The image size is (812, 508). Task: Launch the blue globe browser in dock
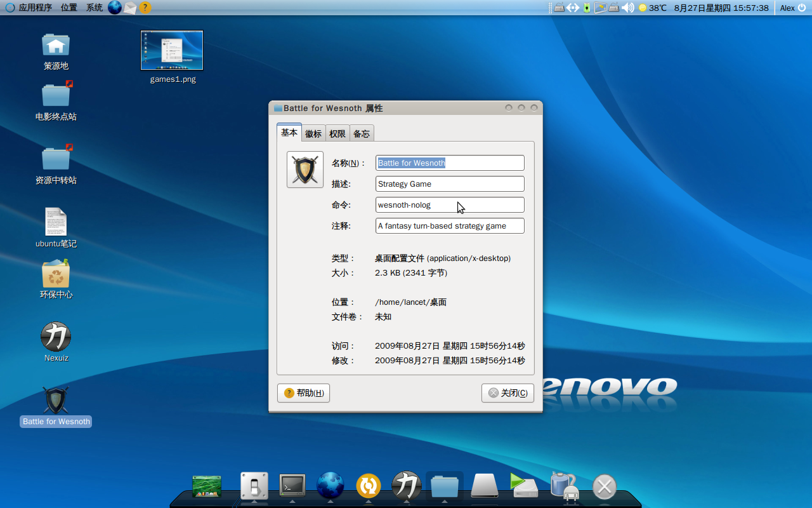(331, 486)
